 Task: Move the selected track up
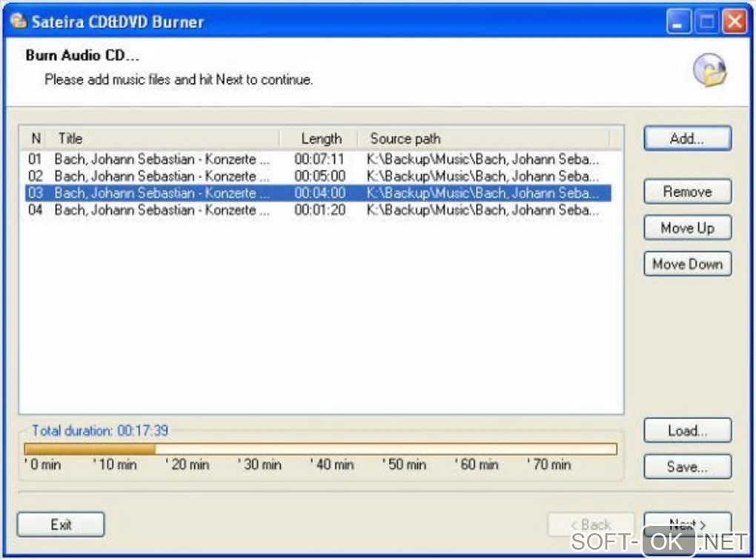(688, 228)
